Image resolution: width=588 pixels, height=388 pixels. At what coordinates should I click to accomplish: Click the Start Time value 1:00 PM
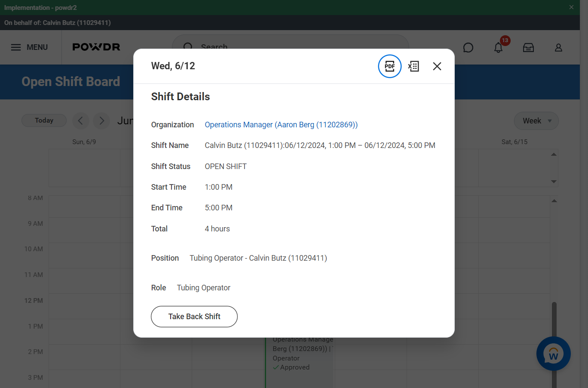[218, 187]
